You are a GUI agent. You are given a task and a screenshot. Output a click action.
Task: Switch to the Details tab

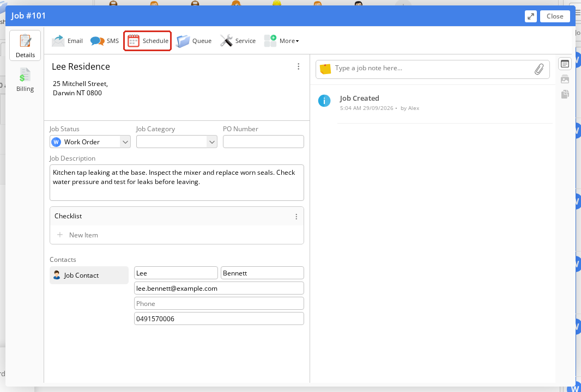coord(25,46)
